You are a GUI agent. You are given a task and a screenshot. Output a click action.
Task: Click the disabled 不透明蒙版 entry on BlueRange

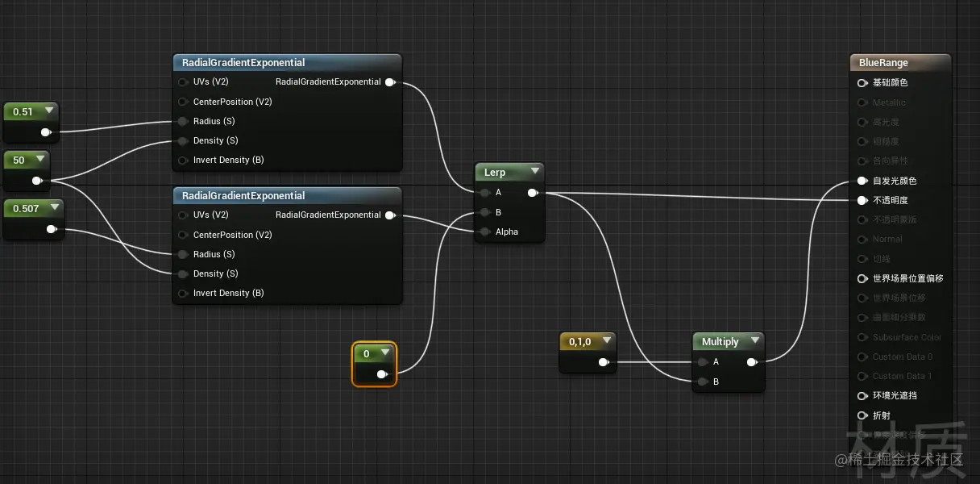895,219
